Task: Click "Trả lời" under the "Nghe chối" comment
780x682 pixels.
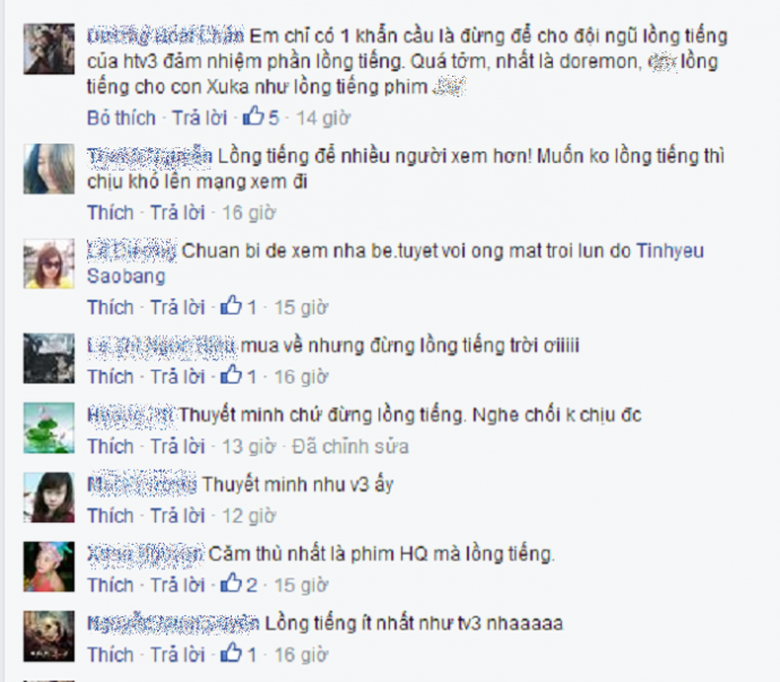Action: coord(178,446)
